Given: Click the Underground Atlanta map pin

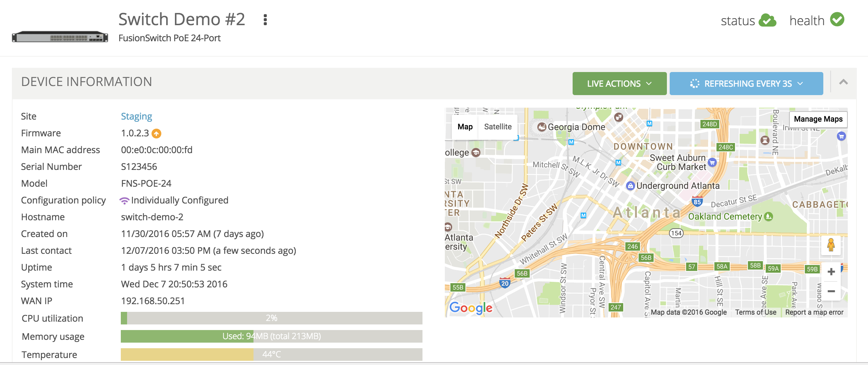Looking at the screenshot, I should pyautogui.click(x=630, y=186).
